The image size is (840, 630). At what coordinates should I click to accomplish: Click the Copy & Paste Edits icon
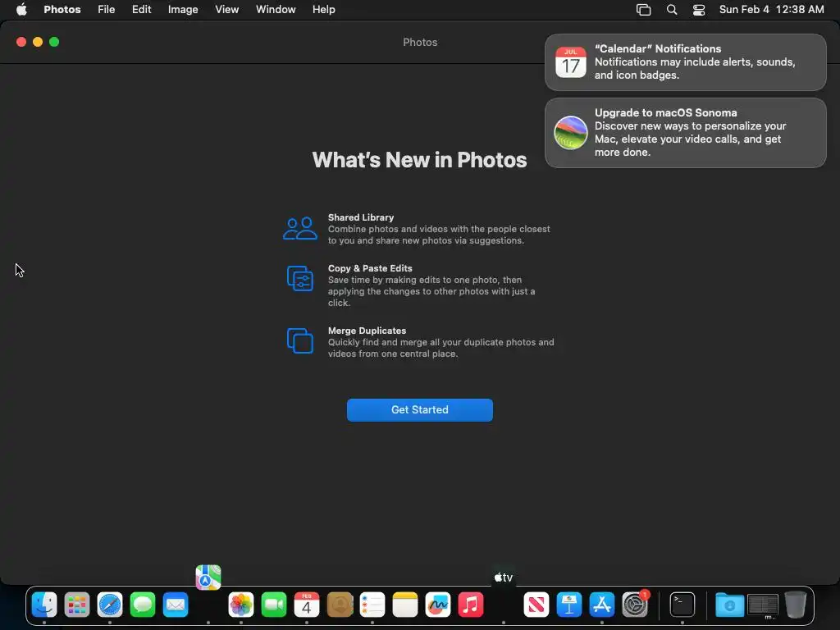(x=300, y=279)
